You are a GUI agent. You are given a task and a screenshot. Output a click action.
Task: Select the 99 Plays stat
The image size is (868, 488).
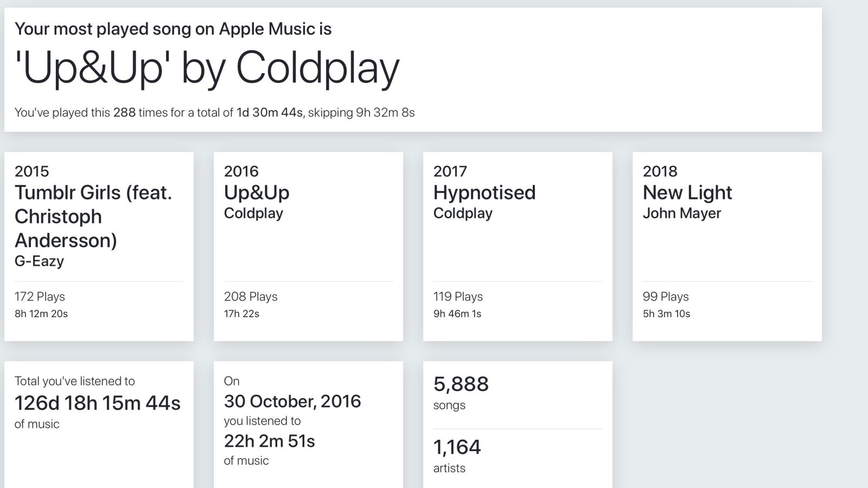pyautogui.click(x=666, y=297)
